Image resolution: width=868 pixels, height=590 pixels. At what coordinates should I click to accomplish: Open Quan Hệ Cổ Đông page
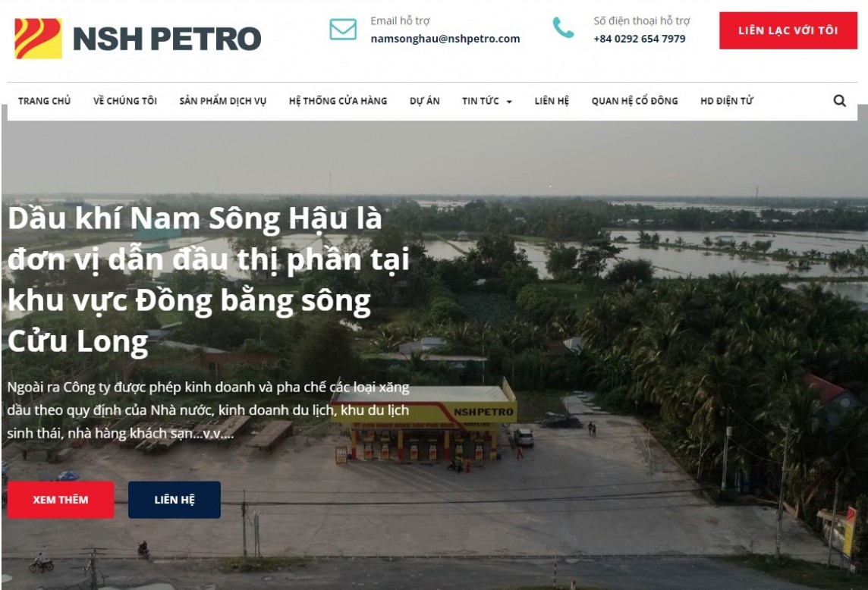tap(634, 101)
